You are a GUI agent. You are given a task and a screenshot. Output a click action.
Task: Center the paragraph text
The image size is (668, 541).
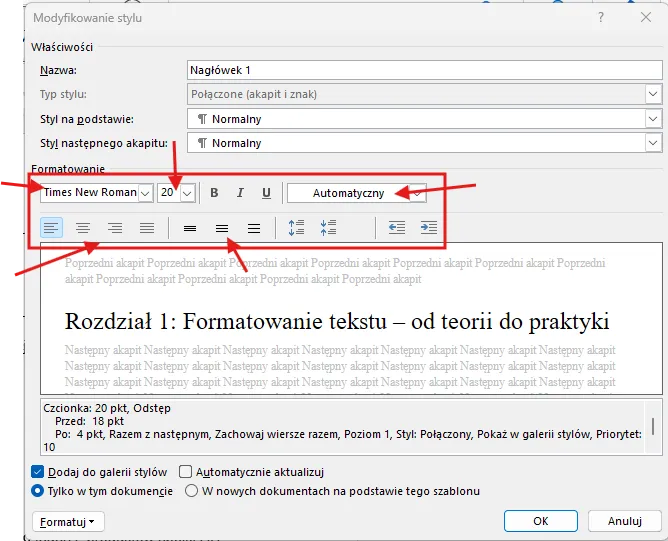pos(84,228)
